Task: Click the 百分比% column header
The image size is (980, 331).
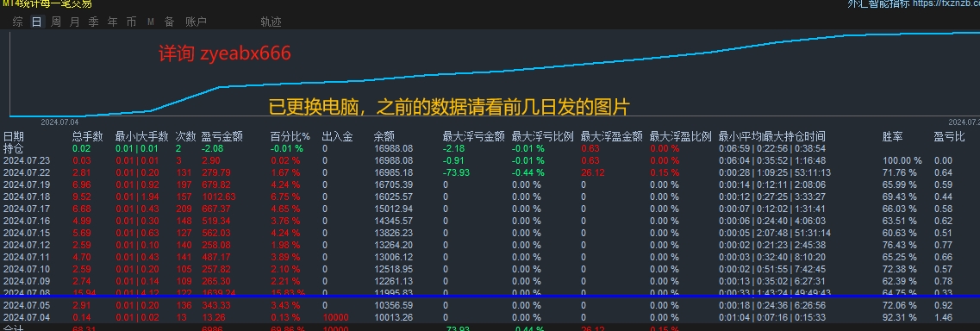Action: click(x=290, y=136)
